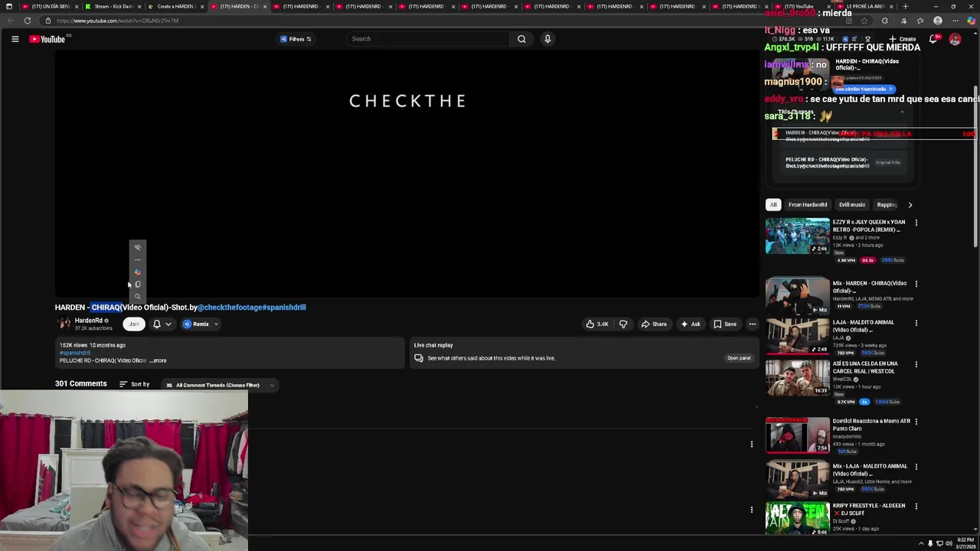Open the Sort by comments menu

[x=134, y=384]
